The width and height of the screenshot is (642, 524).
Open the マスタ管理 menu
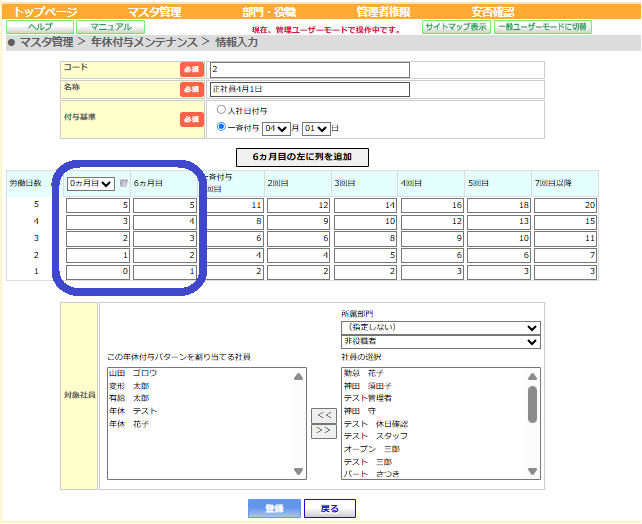[155, 12]
